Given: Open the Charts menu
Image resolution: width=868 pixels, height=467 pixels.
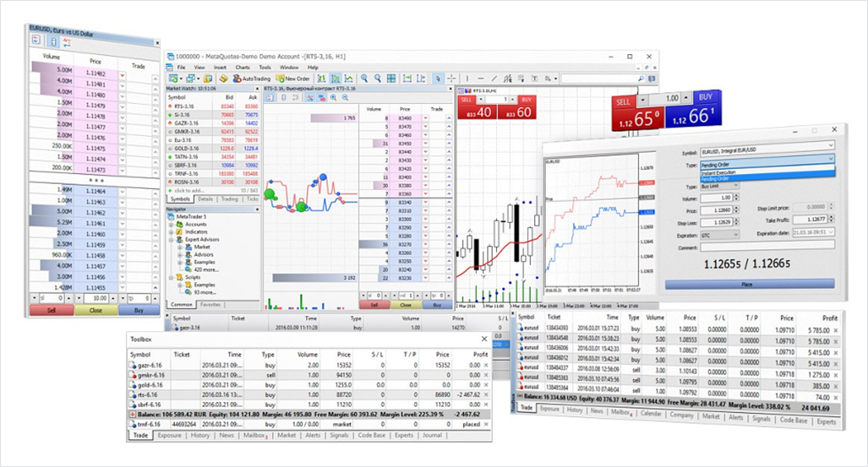Looking at the screenshot, I should coord(243,67).
